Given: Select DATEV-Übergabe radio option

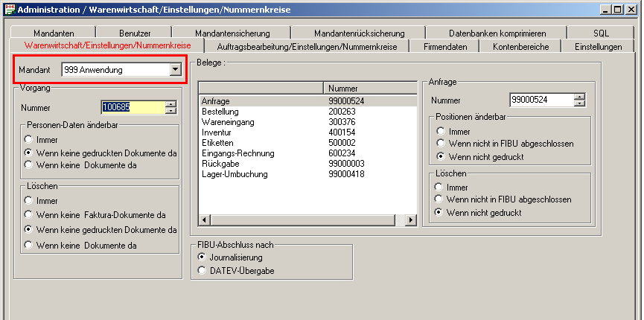Looking at the screenshot, I should click(202, 271).
